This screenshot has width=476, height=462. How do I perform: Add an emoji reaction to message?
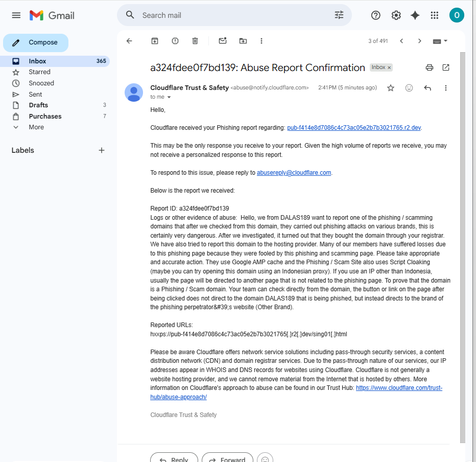409,88
